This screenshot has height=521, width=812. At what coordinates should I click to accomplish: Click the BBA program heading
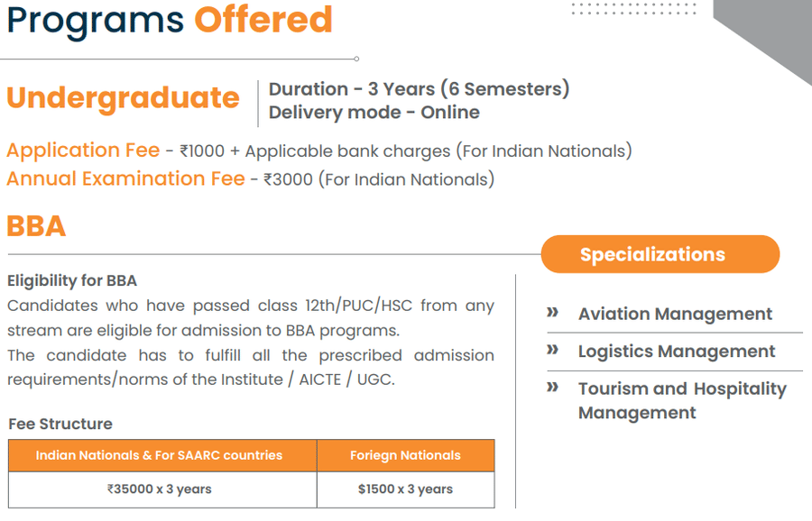[x=36, y=225]
